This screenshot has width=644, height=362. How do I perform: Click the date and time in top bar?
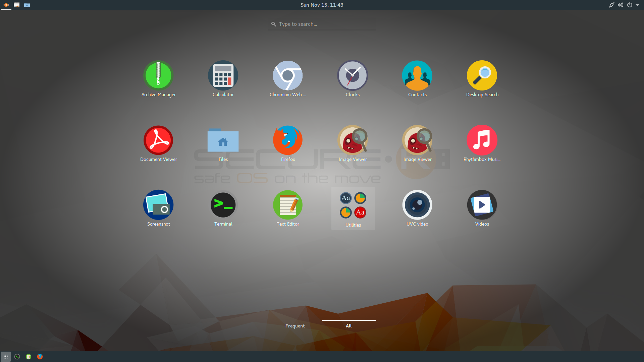click(322, 5)
